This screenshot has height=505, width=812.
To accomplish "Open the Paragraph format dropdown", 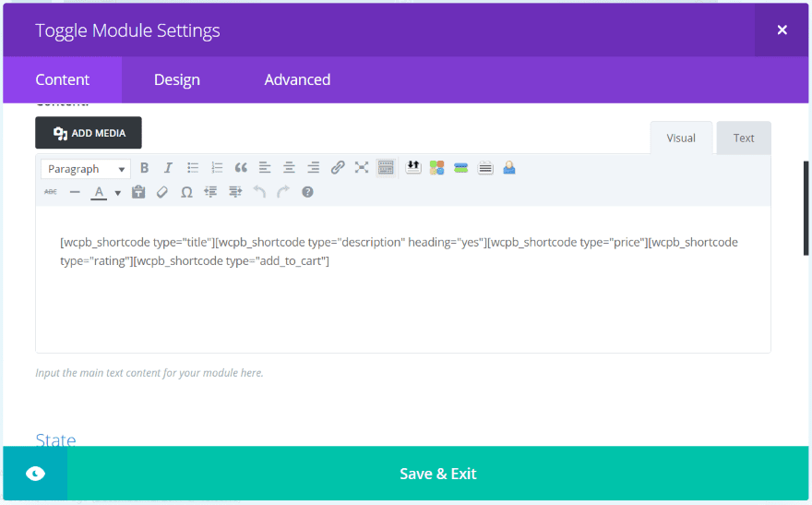I will 85,169.
